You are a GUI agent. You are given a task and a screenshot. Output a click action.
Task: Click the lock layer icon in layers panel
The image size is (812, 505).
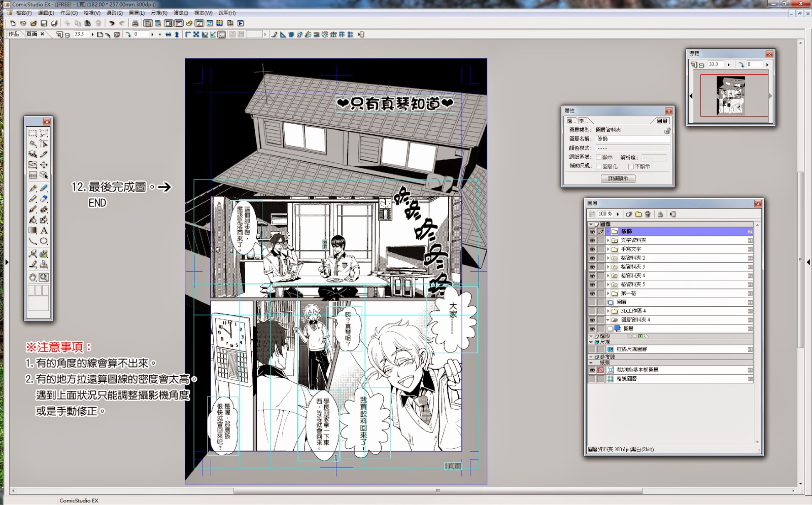(660, 214)
